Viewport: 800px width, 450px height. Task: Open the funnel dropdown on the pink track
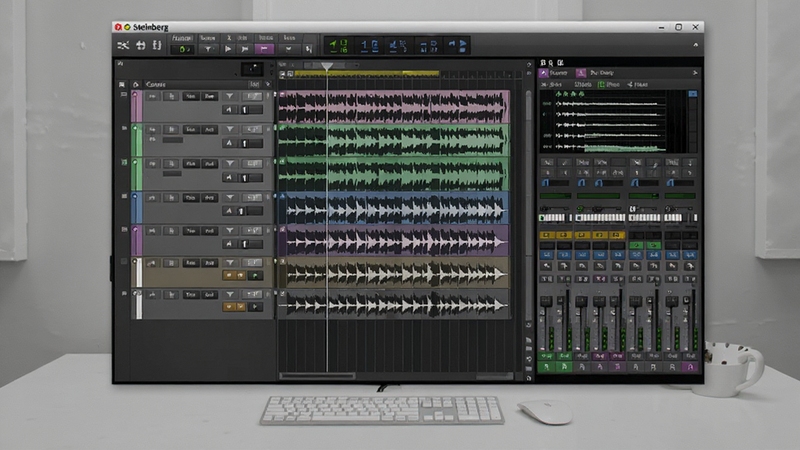[x=230, y=96]
